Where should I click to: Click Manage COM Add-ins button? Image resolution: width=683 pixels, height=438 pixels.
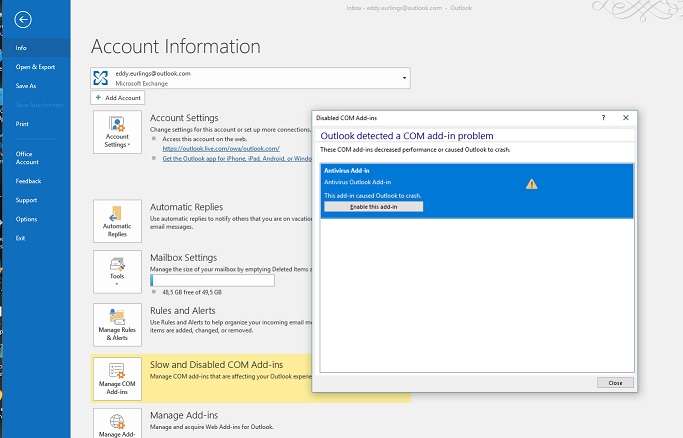click(x=117, y=379)
